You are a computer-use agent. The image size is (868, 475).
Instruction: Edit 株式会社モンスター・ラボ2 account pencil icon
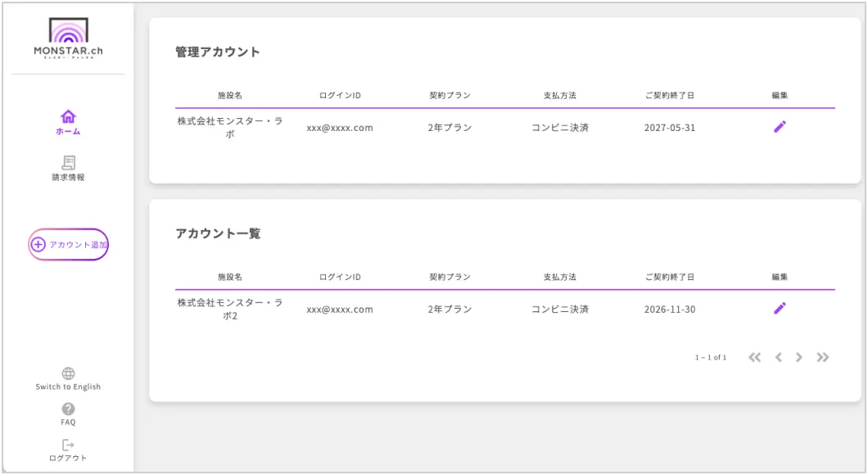click(x=780, y=308)
